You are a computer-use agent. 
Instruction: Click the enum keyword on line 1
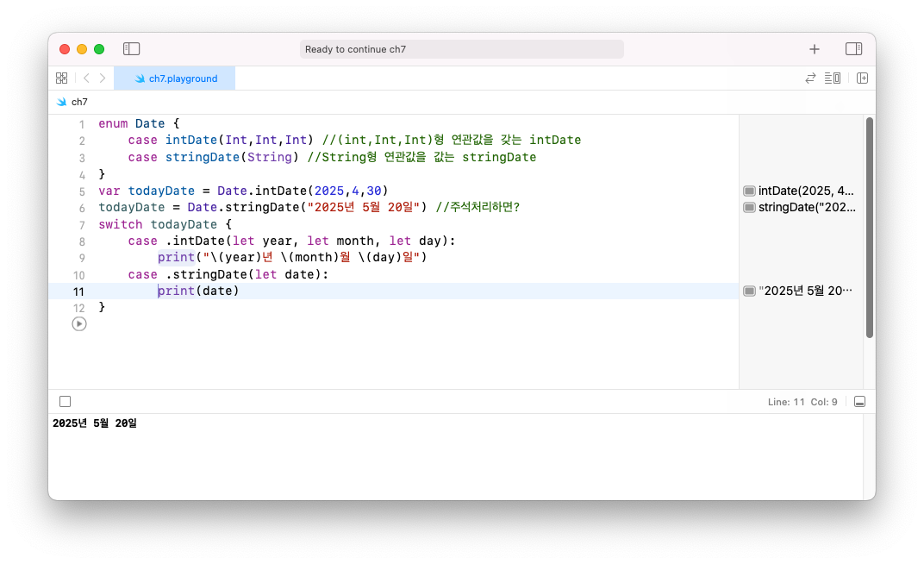tap(113, 124)
